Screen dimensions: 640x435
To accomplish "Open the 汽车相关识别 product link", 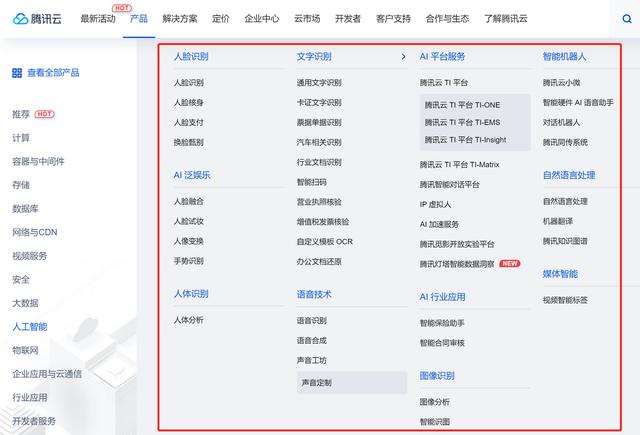I will click(x=319, y=142).
